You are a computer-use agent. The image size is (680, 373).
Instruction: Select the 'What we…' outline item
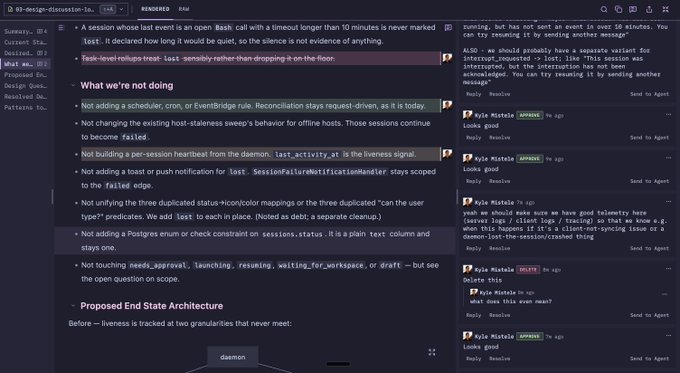tap(18, 64)
